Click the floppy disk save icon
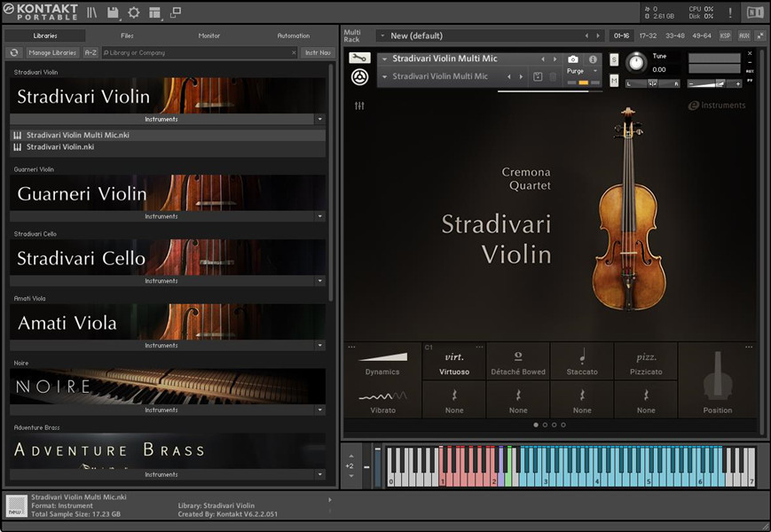The width and height of the screenshot is (771, 532). click(114, 12)
